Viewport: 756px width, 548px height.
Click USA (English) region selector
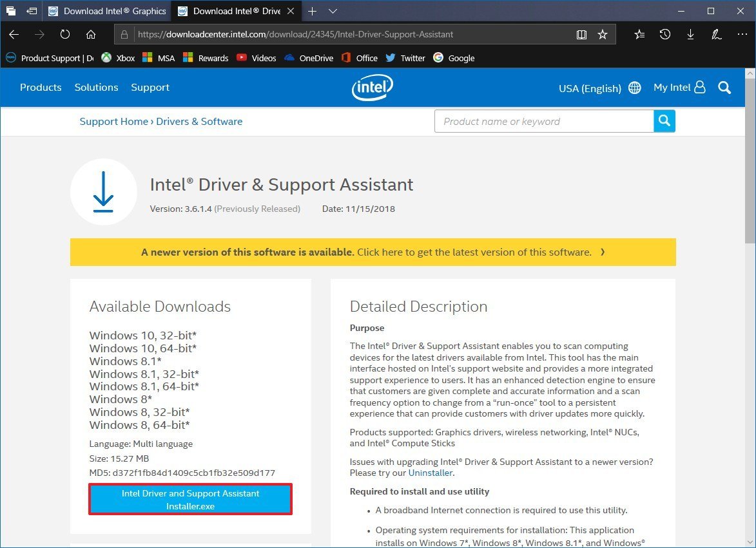(x=600, y=88)
